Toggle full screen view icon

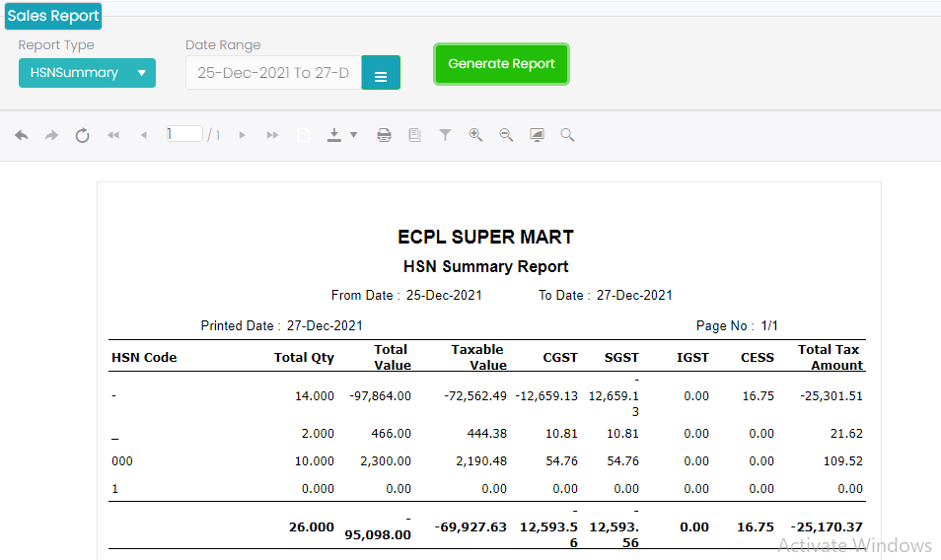click(537, 135)
